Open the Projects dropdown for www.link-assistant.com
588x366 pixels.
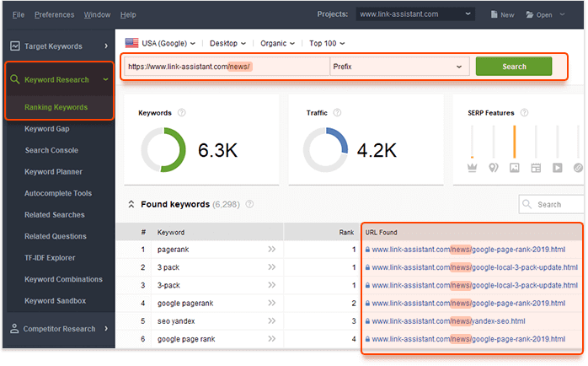(414, 14)
